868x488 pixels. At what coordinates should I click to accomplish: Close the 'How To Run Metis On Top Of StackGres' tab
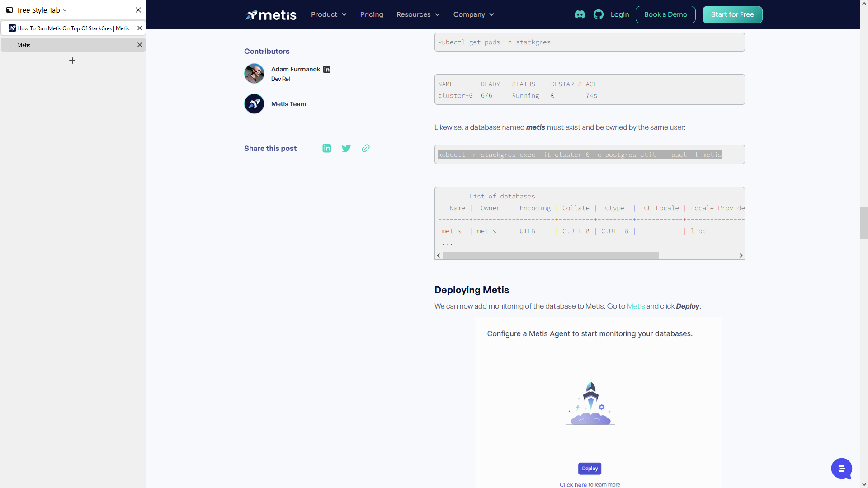(140, 28)
